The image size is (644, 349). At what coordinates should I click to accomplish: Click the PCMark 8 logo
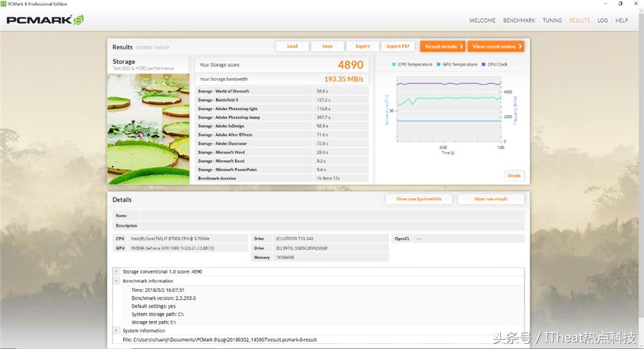point(45,20)
